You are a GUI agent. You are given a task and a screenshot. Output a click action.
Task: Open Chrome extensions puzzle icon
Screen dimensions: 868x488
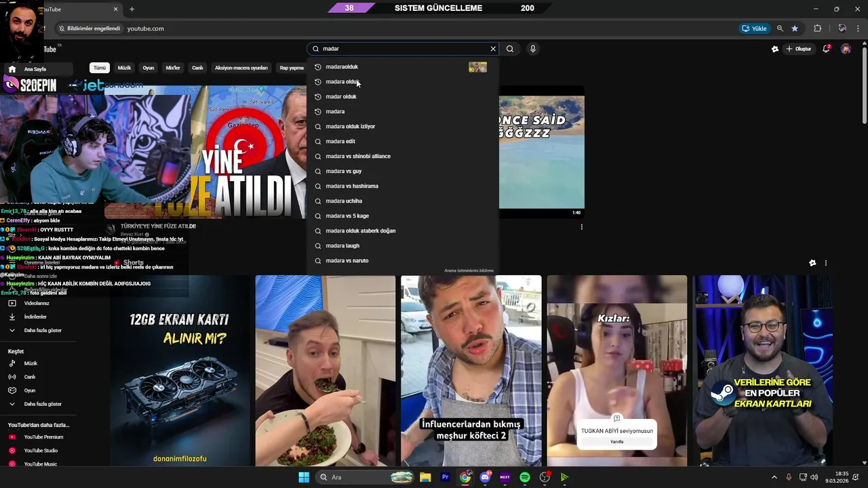coord(817,28)
